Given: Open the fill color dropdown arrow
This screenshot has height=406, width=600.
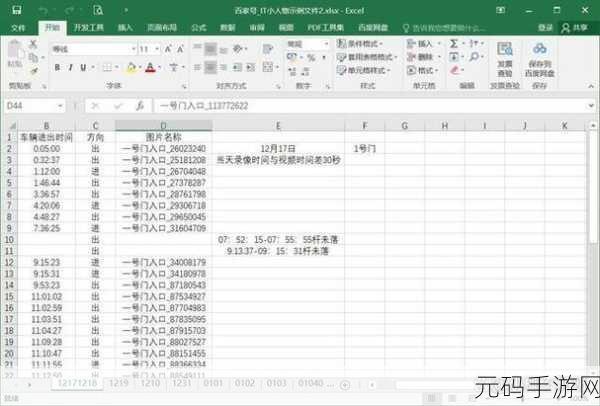Looking at the screenshot, I should (x=140, y=68).
